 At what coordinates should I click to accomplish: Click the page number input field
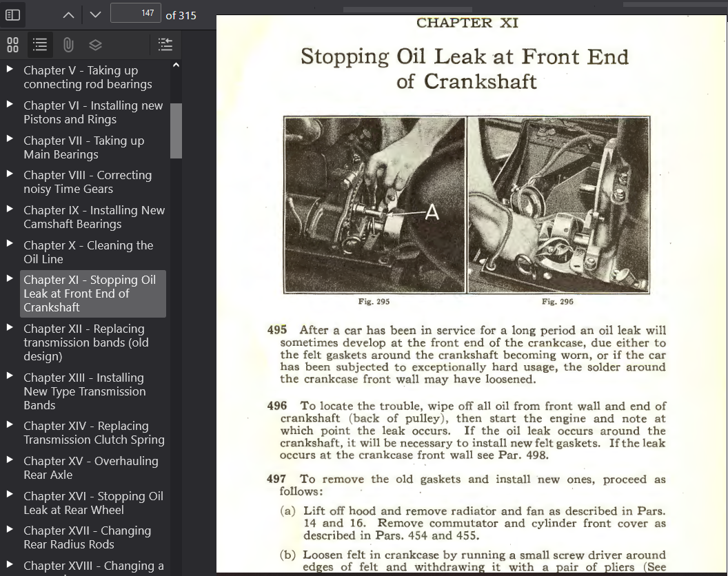tap(136, 14)
